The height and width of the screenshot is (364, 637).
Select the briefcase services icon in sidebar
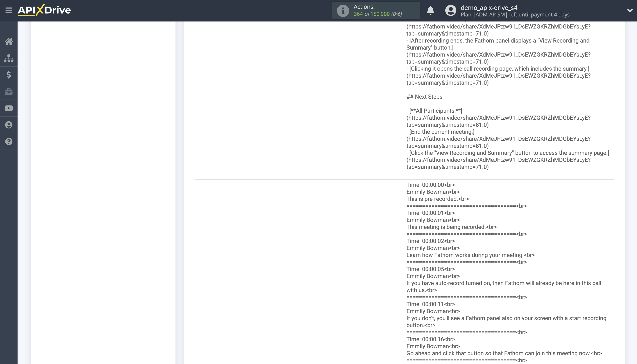click(x=9, y=91)
